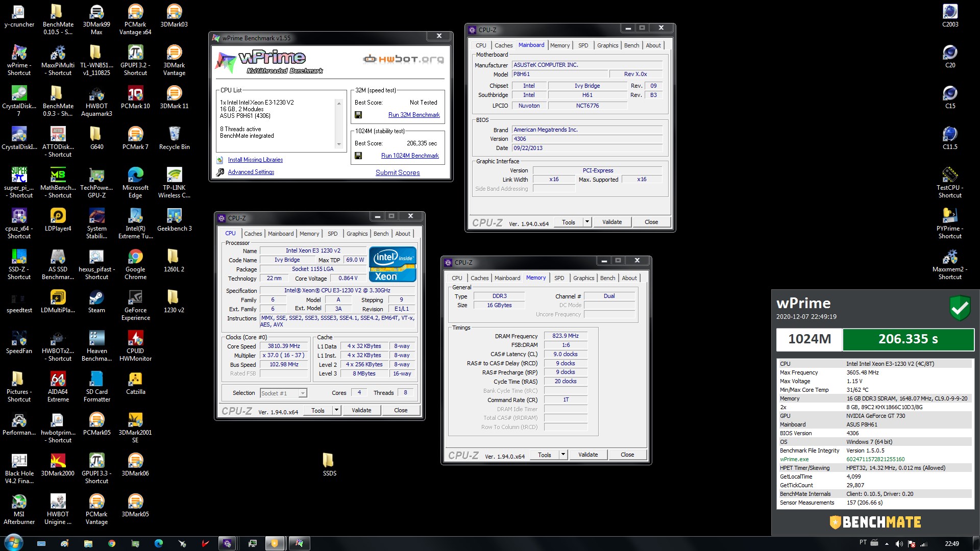Open the wPrime Shortcut desktop icon
980x551 pixels.
click(19, 61)
